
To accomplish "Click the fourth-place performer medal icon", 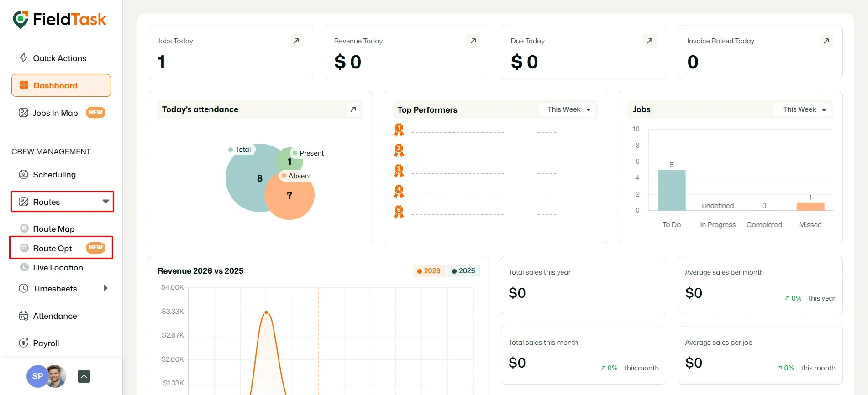I will click(399, 192).
